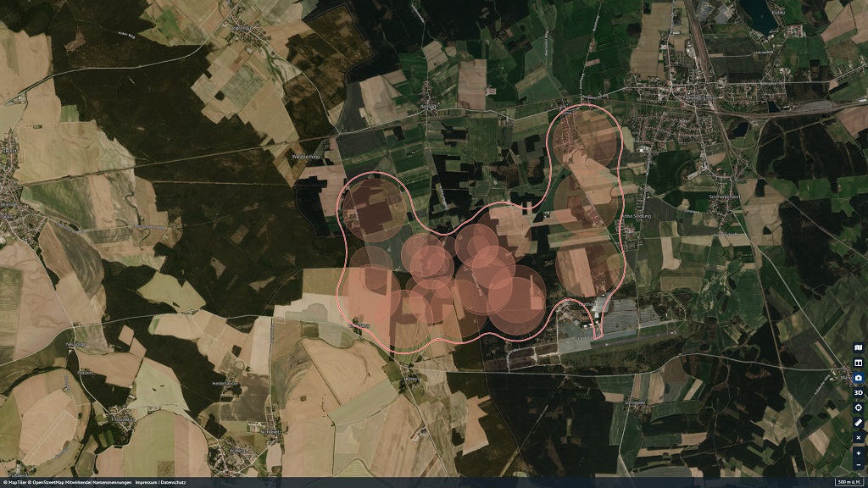Open the Datenschutz link
The image size is (868, 488).
pos(175,482)
